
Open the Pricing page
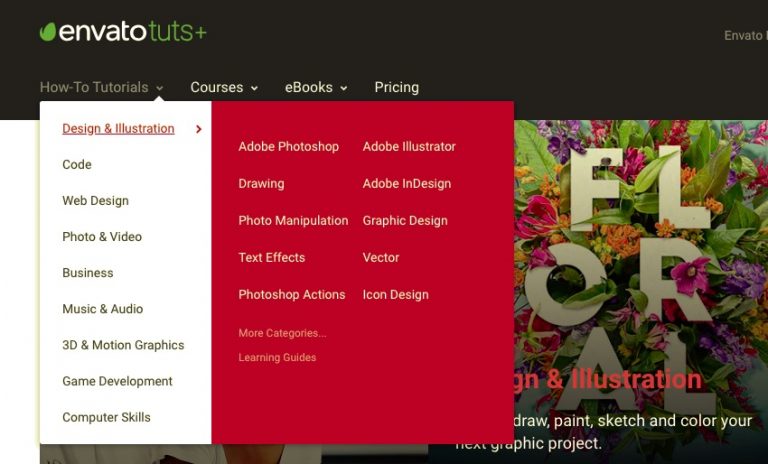[x=397, y=87]
